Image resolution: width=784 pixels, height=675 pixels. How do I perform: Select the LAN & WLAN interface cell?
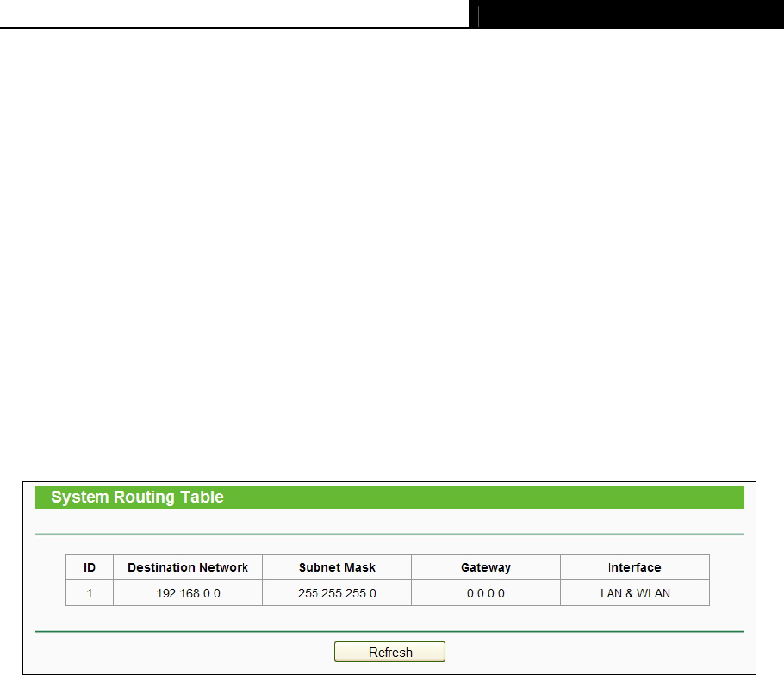pyautogui.click(x=634, y=593)
